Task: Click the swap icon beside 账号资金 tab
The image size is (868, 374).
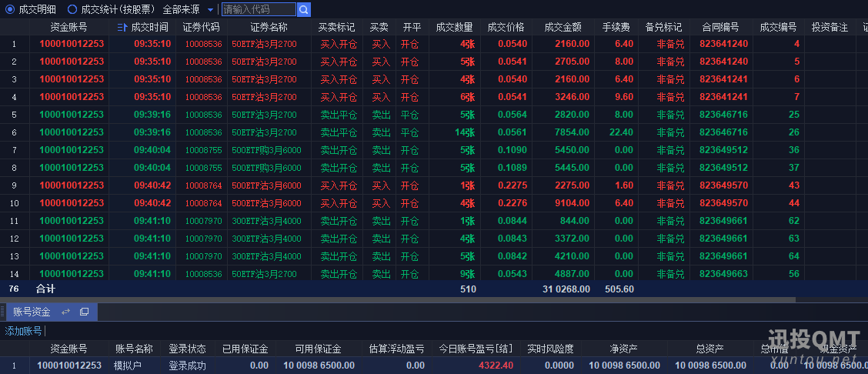Action: point(66,312)
